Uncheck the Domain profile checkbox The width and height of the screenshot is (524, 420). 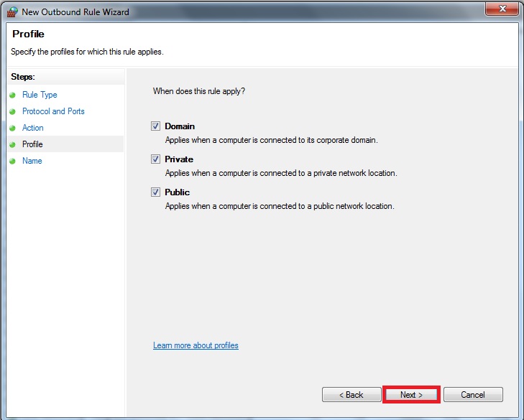coord(155,126)
